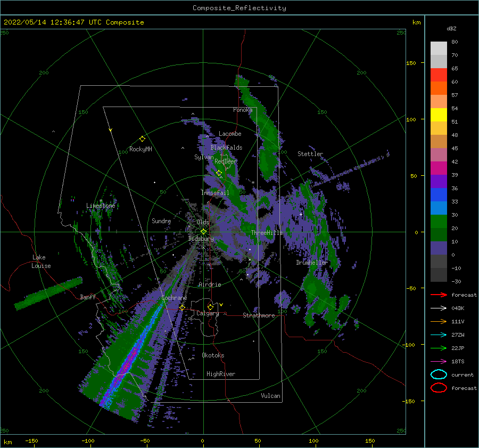Select the red swatch between 65 and 60 dBZ
This screenshot has height=448, width=479.
439,75
